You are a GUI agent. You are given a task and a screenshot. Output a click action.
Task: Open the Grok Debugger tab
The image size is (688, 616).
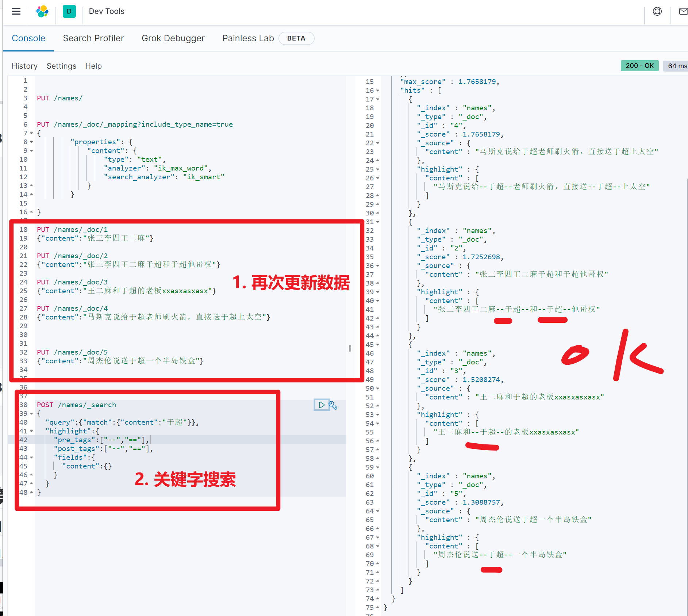click(x=173, y=38)
